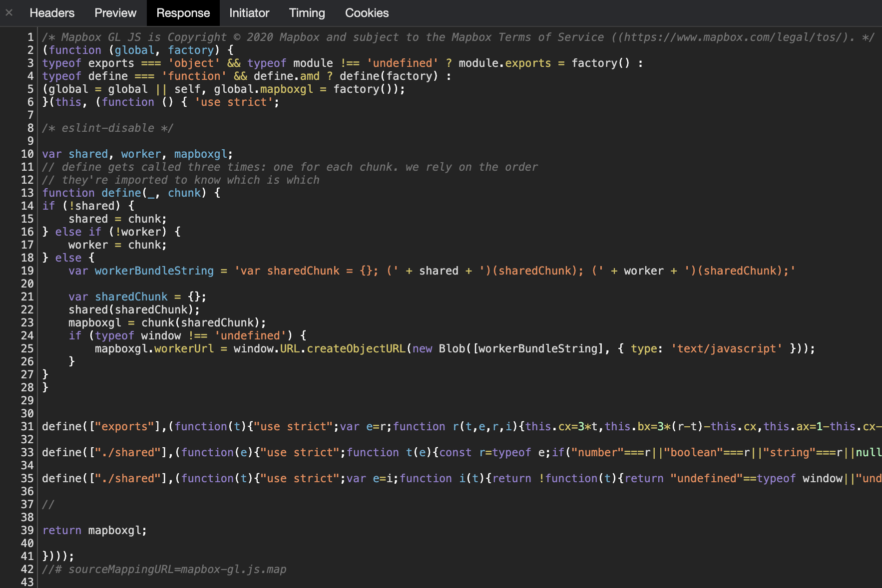Open the Initiator tab

249,13
